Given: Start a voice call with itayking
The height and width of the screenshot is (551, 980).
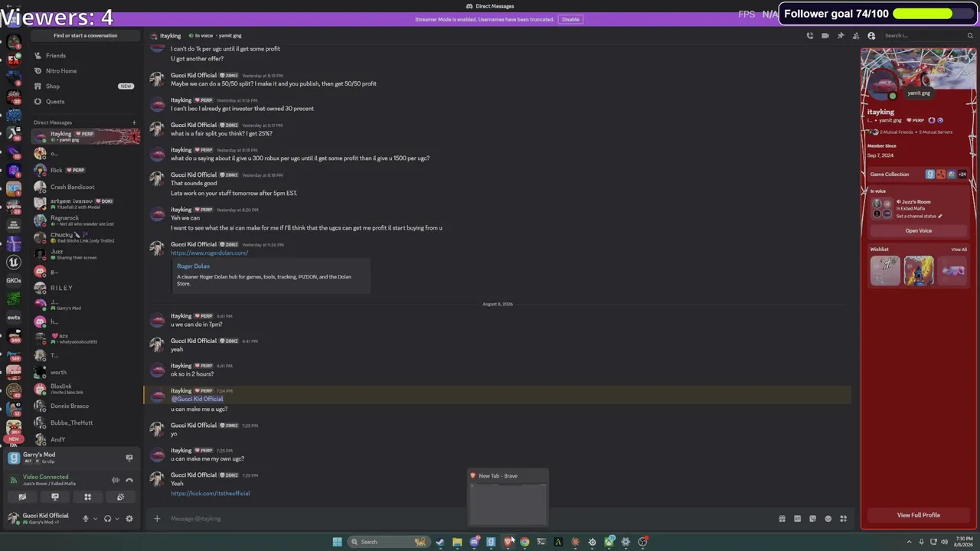Looking at the screenshot, I should [810, 35].
